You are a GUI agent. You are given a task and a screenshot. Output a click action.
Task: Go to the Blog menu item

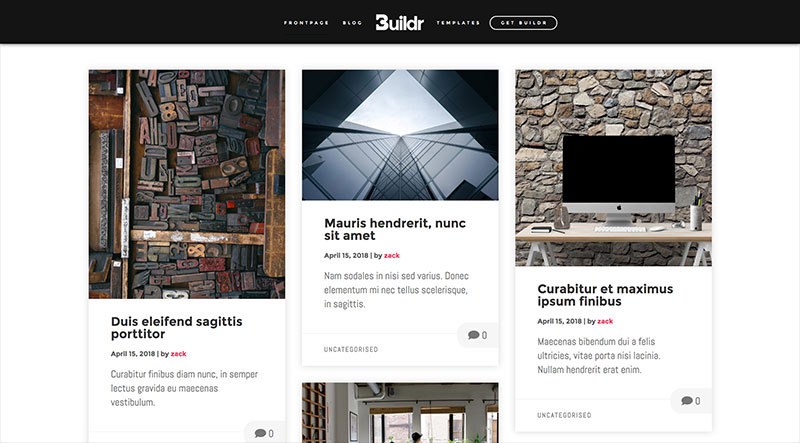click(352, 23)
